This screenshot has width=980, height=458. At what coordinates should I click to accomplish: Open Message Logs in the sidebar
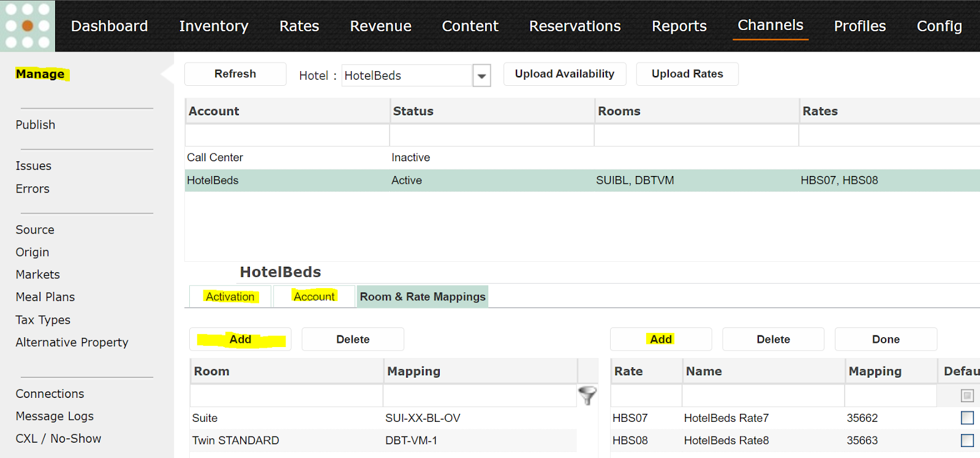click(x=55, y=416)
